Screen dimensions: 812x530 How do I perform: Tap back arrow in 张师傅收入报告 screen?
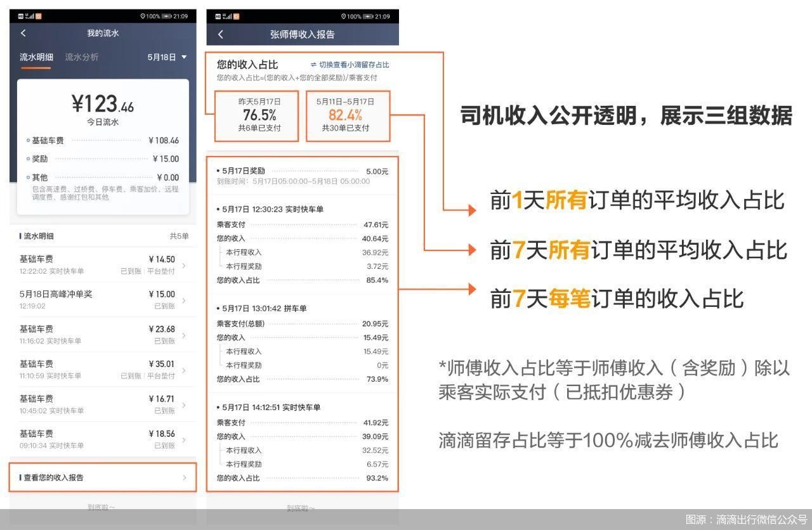tap(221, 34)
